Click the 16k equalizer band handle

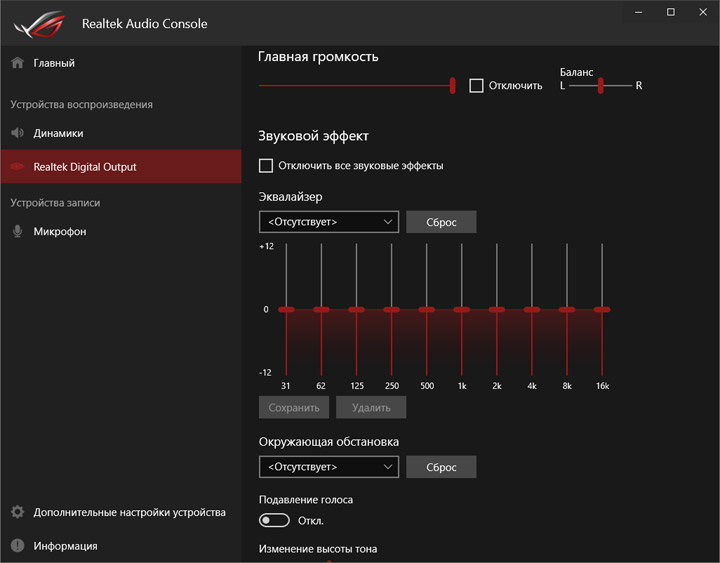pyautogui.click(x=602, y=310)
